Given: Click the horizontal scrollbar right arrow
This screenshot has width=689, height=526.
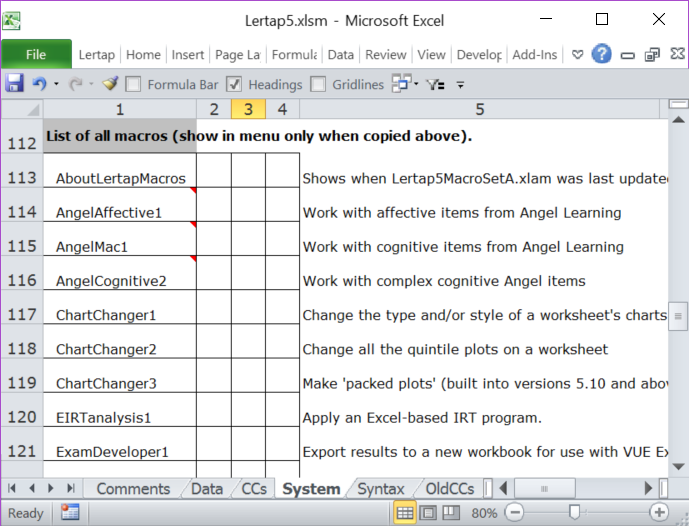Looking at the screenshot, I should pyautogui.click(x=648, y=488).
